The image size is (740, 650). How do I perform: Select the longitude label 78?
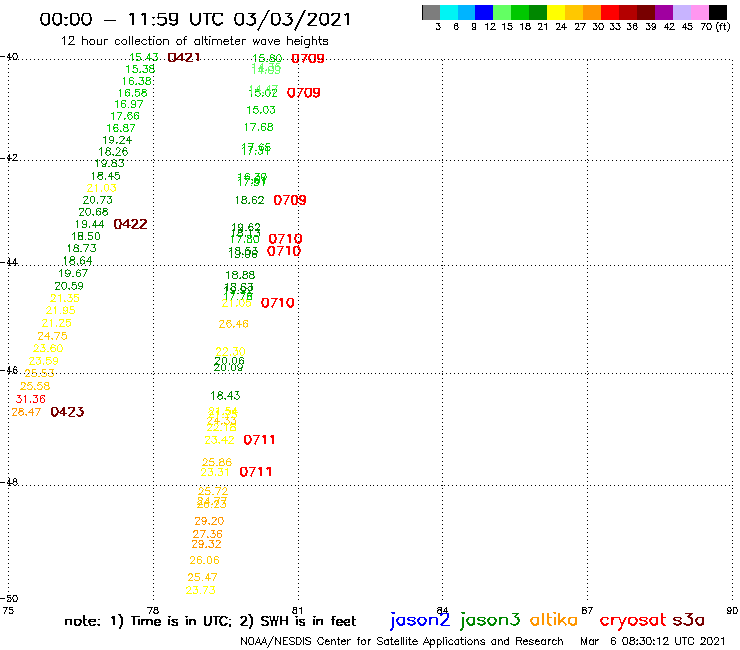pos(153,610)
